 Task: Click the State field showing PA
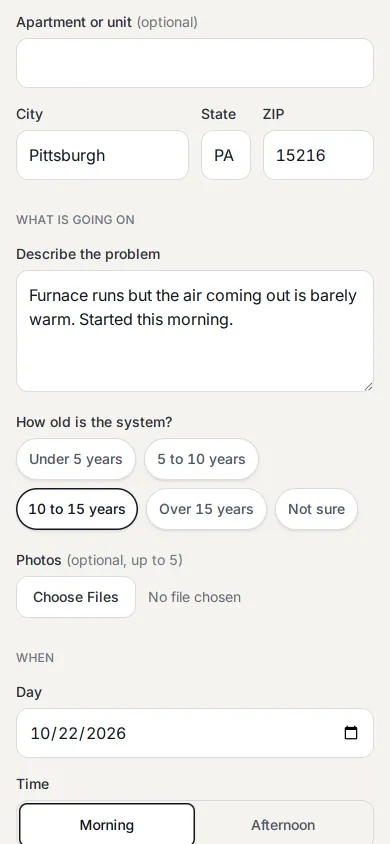tap(226, 155)
